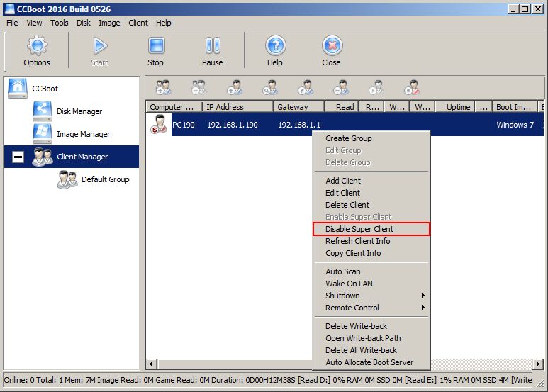Click the disable super client red icon
The image size is (548, 392).
(x=412, y=88)
